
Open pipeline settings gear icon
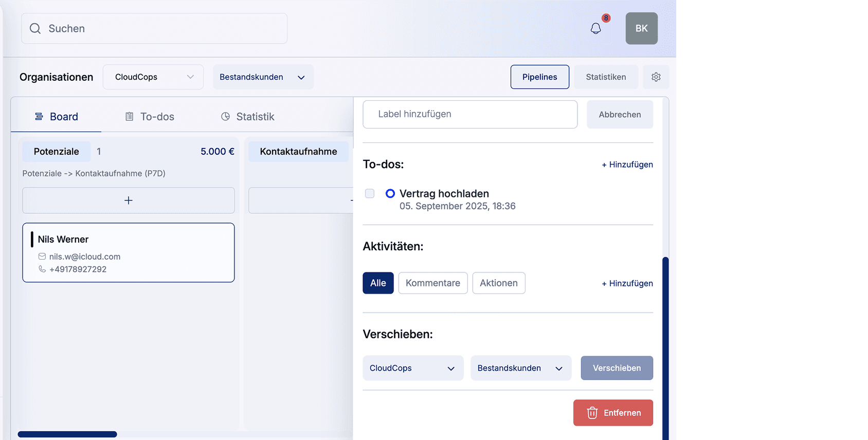pos(656,77)
